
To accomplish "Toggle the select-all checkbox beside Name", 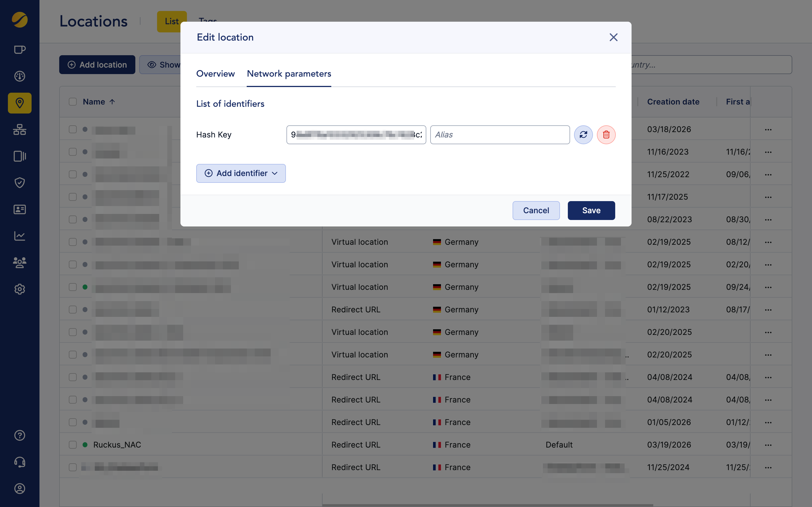I will click(72, 102).
